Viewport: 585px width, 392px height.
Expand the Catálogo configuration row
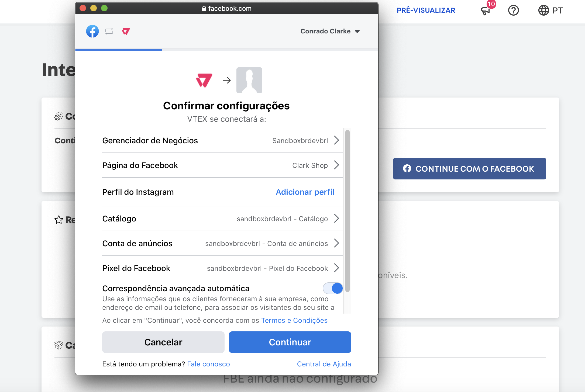click(x=336, y=219)
